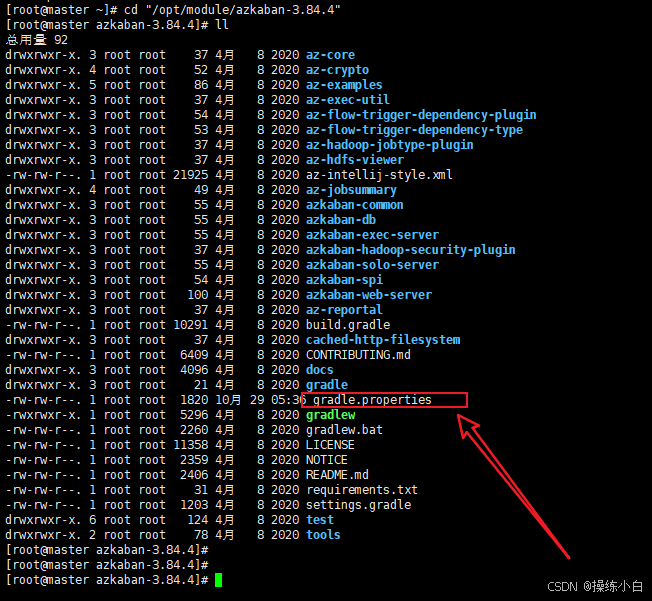Click the blue gradle directory name
Screen dimensions: 652x601
(x=327, y=385)
